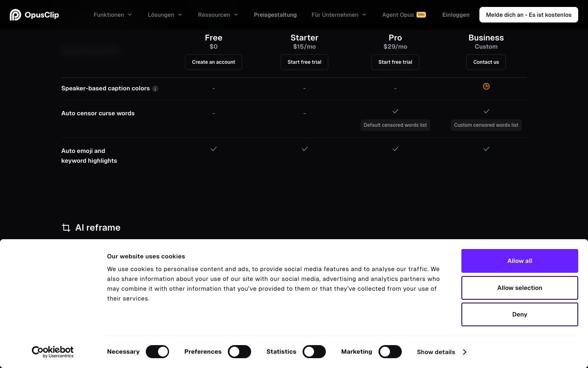Click the Custom censored words list tag
Image resolution: width=588 pixels, height=368 pixels.
pyautogui.click(x=486, y=125)
